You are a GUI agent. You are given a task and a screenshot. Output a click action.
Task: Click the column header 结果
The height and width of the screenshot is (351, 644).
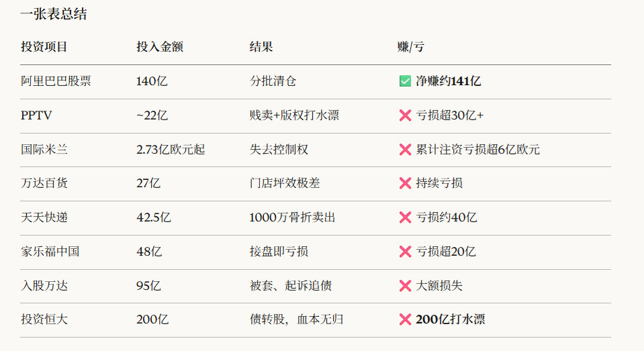pyautogui.click(x=261, y=47)
